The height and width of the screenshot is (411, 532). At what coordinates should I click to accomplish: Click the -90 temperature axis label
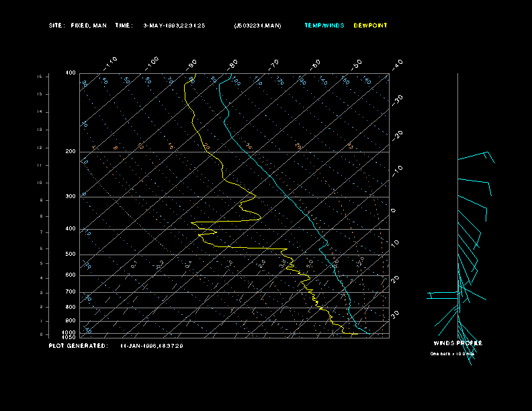[192, 64]
